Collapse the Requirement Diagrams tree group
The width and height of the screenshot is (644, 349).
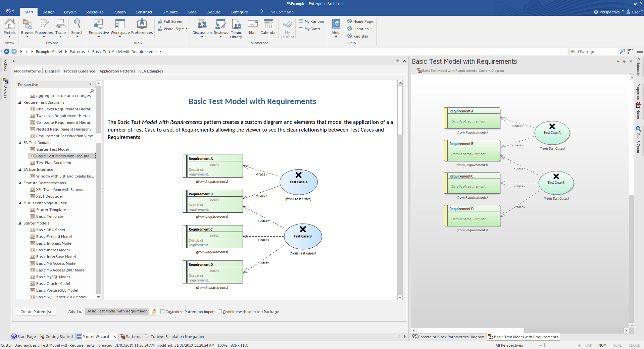[20, 102]
